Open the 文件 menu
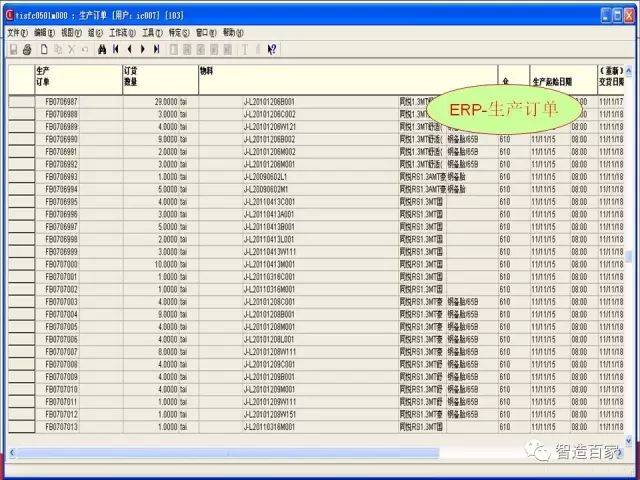 (18, 33)
